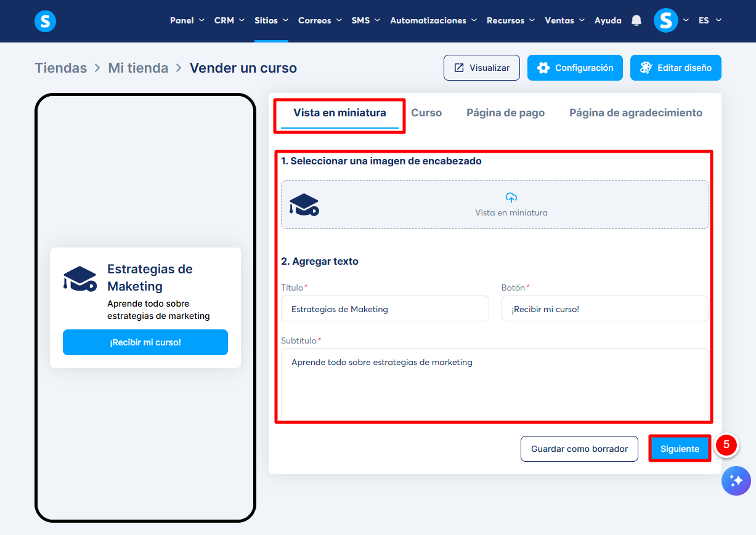The image size is (756, 535).
Task: Click the preview subtitle Aprende todo sobre estrategias
Action: 158,310
